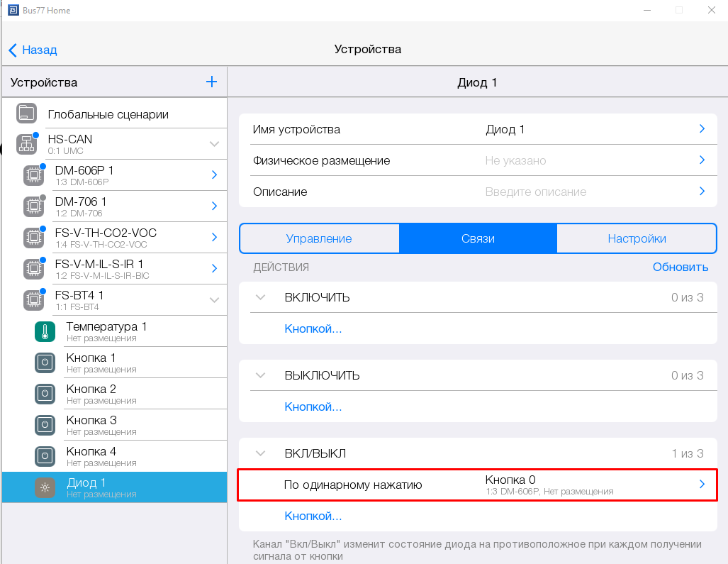This screenshot has width=728, height=564.
Task: Click the plus icon to add device
Action: click(x=211, y=82)
